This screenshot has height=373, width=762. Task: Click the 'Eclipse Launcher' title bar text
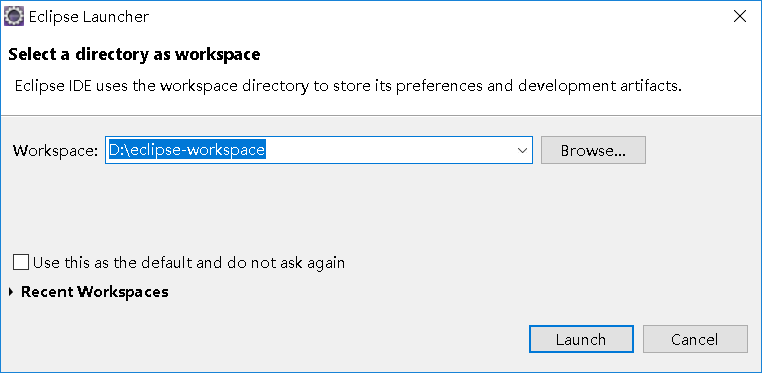tap(89, 17)
